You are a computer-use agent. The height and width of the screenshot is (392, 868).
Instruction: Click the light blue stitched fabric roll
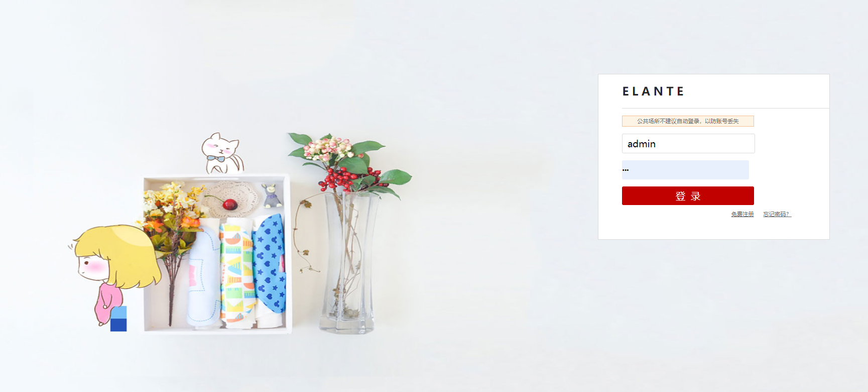[x=204, y=275]
